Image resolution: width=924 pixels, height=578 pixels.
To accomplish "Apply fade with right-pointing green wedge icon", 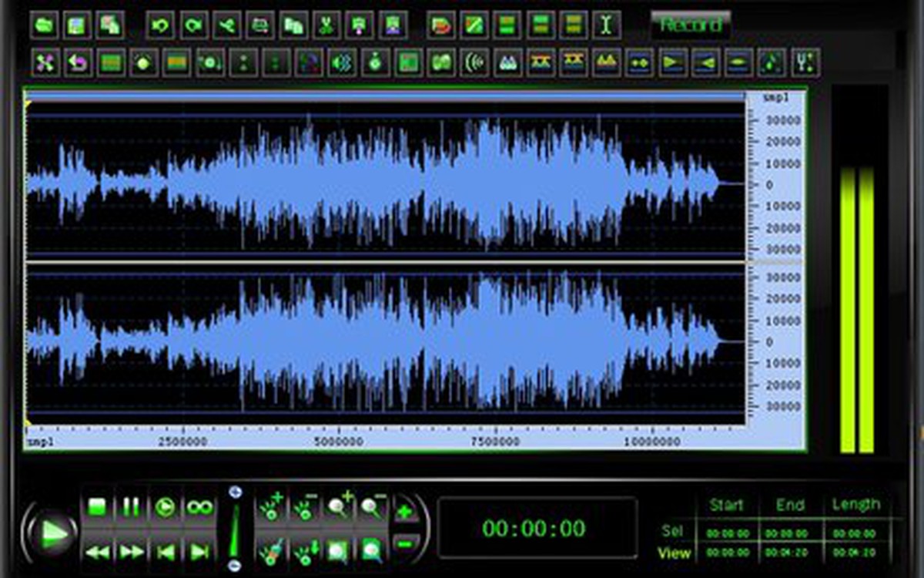I will pos(673,62).
